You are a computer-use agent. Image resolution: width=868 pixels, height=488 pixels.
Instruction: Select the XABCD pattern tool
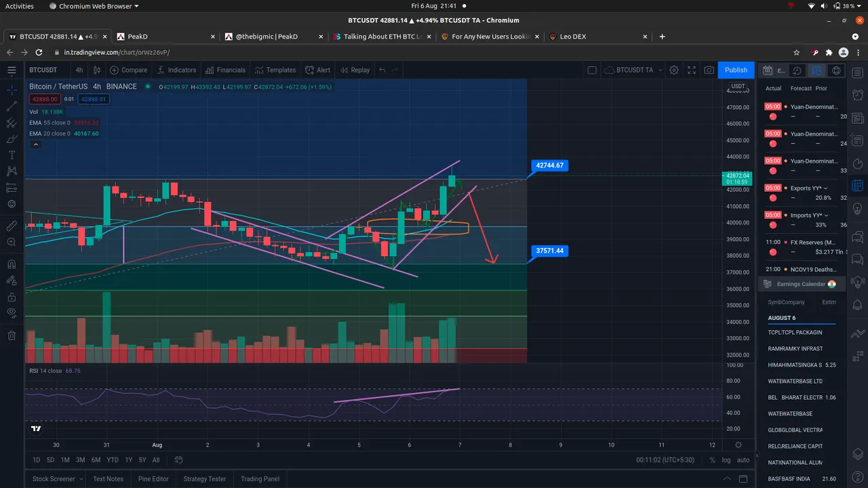click(12, 171)
